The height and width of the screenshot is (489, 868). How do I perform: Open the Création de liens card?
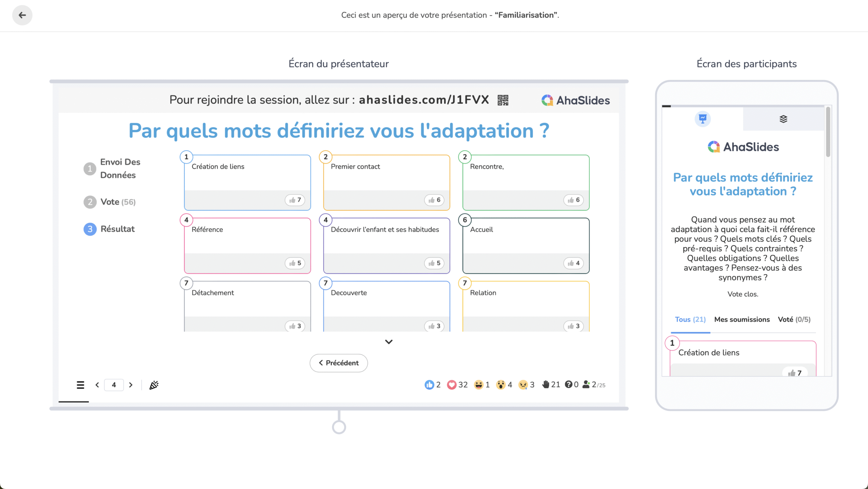tap(247, 182)
